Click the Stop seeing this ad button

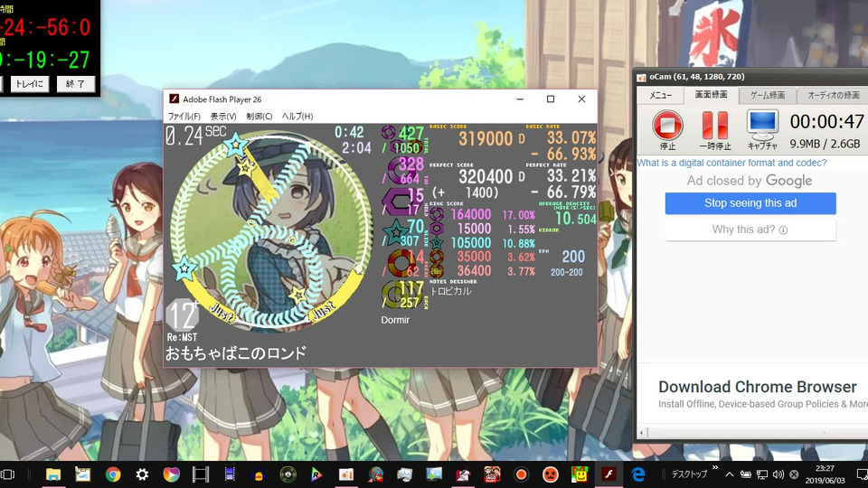[750, 203]
